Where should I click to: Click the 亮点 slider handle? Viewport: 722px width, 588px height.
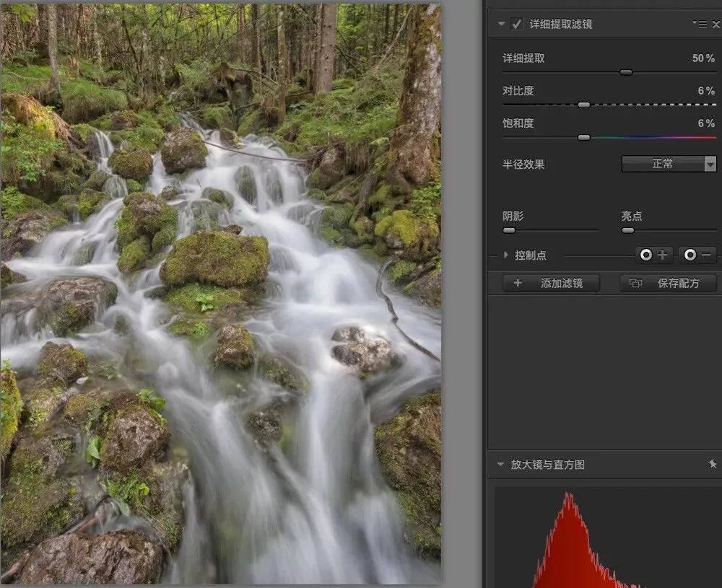click(627, 230)
